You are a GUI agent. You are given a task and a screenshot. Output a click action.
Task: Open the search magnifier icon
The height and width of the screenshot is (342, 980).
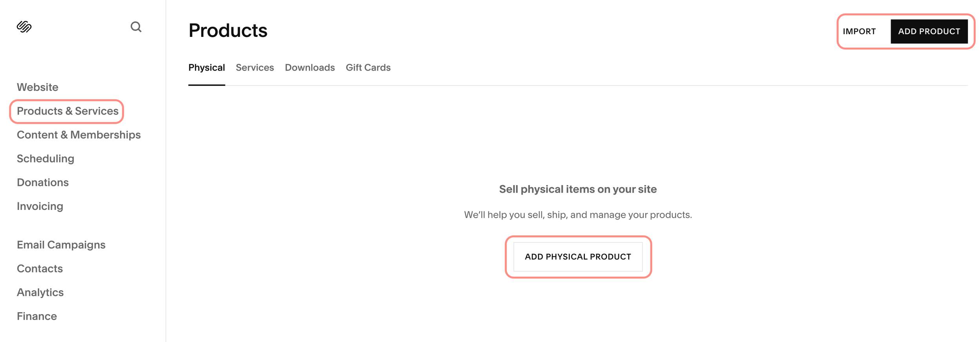click(136, 27)
